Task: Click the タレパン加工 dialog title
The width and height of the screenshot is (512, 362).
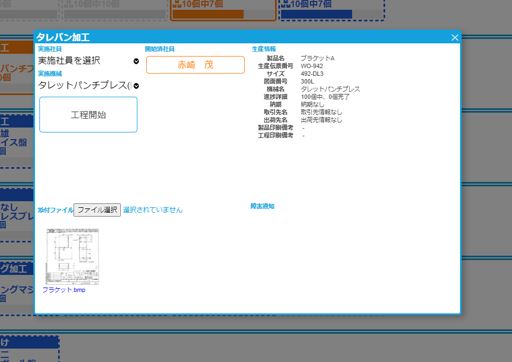Action: [x=63, y=37]
